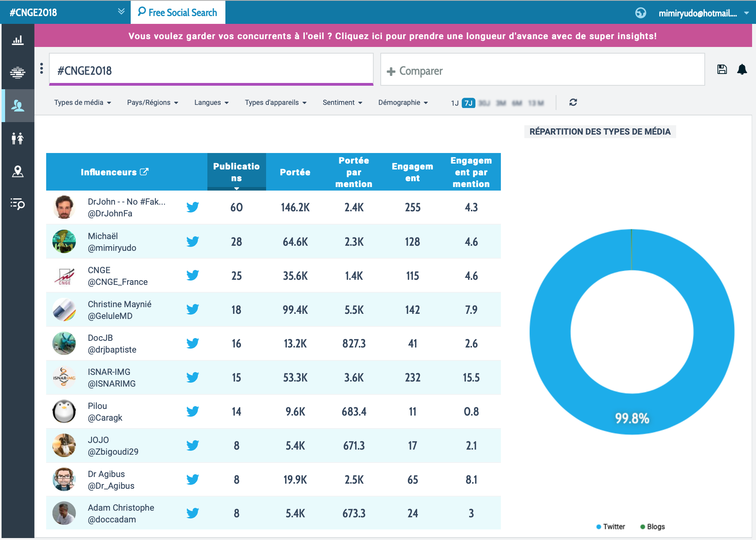This screenshot has height=540, width=756.
Task: Select the 30J date range
Action: pyautogui.click(x=484, y=103)
